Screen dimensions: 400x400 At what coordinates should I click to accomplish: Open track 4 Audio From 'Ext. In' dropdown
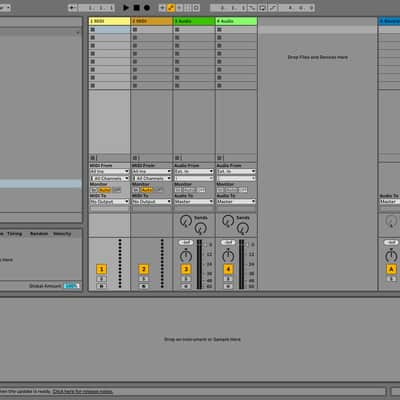(236, 171)
